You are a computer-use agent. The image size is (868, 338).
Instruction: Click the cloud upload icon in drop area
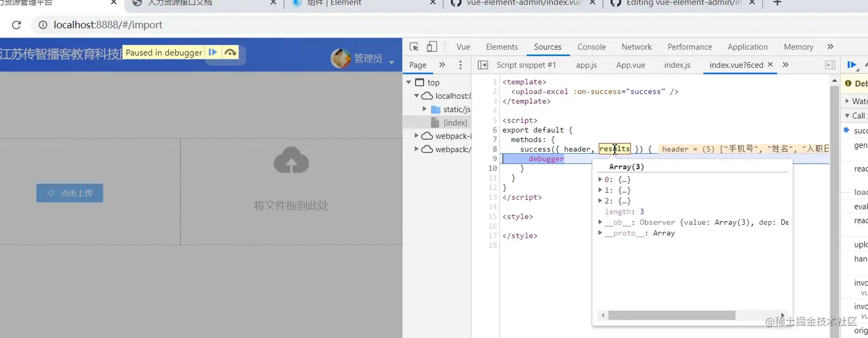292,160
